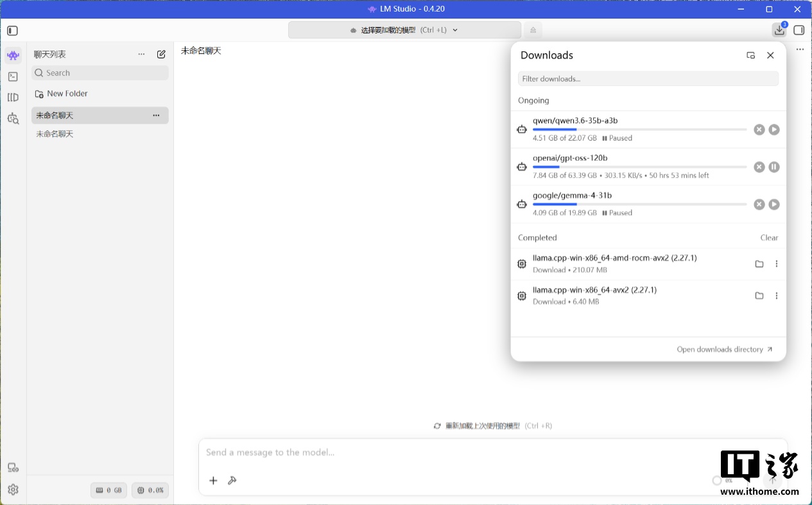Open the tools/integrations icon in message box
The width and height of the screenshot is (812, 505).
[232, 481]
